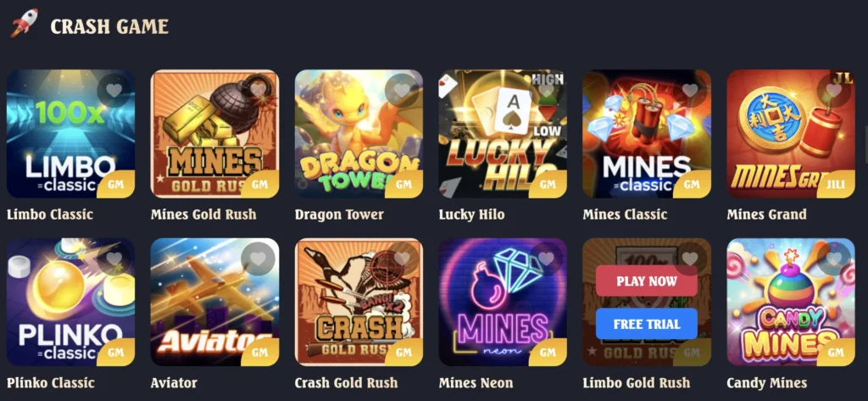868x401 pixels.
Task: Click the GM badge on Candy Mines
Action: [x=836, y=353]
